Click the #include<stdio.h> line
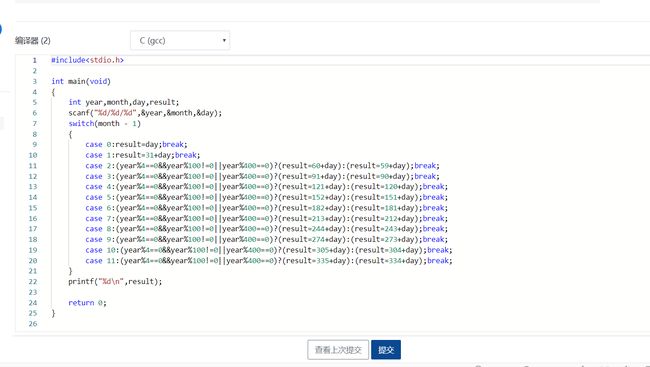Image resolution: width=650 pixels, height=367 pixels. [x=87, y=60]
